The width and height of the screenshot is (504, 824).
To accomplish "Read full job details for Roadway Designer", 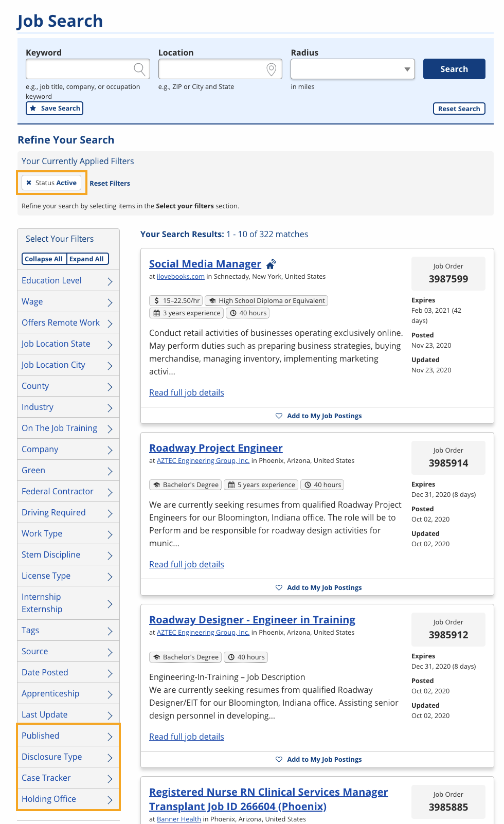I will coord(187,737).
